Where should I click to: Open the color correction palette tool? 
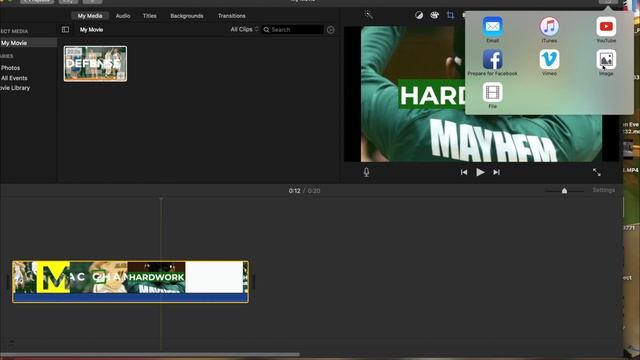click(x=434, y=16)
